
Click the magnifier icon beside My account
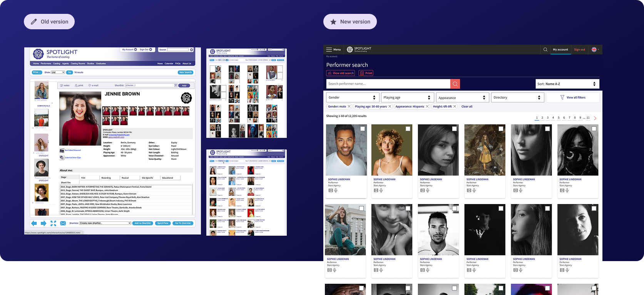(x=545, y=49)
